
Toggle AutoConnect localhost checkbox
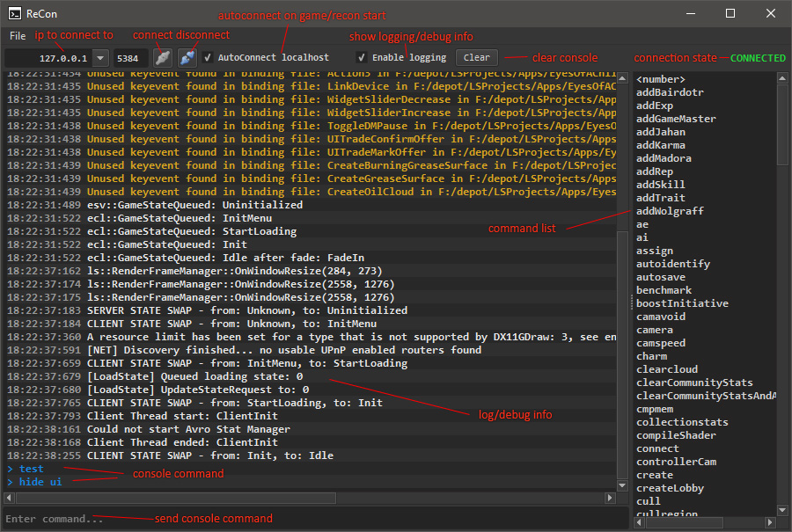(208, 57)
